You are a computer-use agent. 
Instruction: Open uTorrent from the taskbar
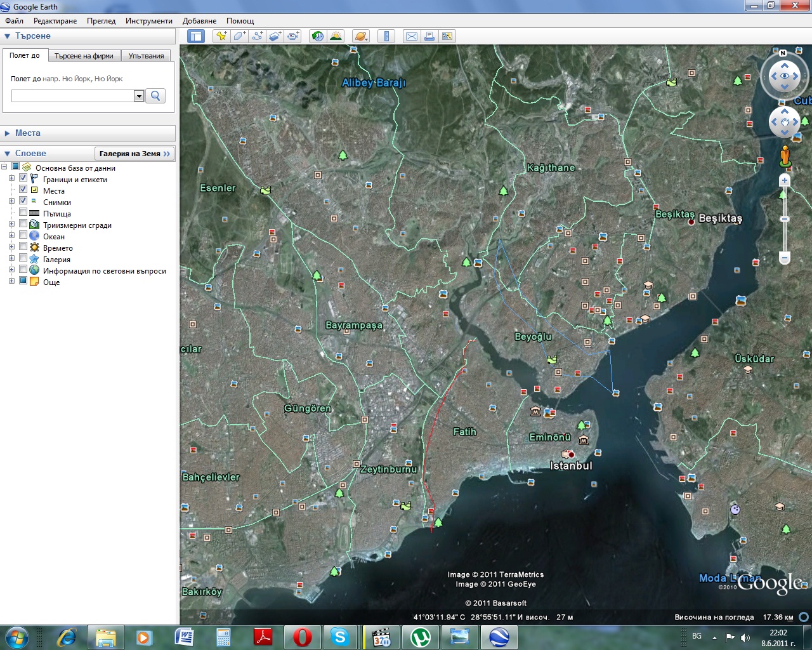point(420,637)
